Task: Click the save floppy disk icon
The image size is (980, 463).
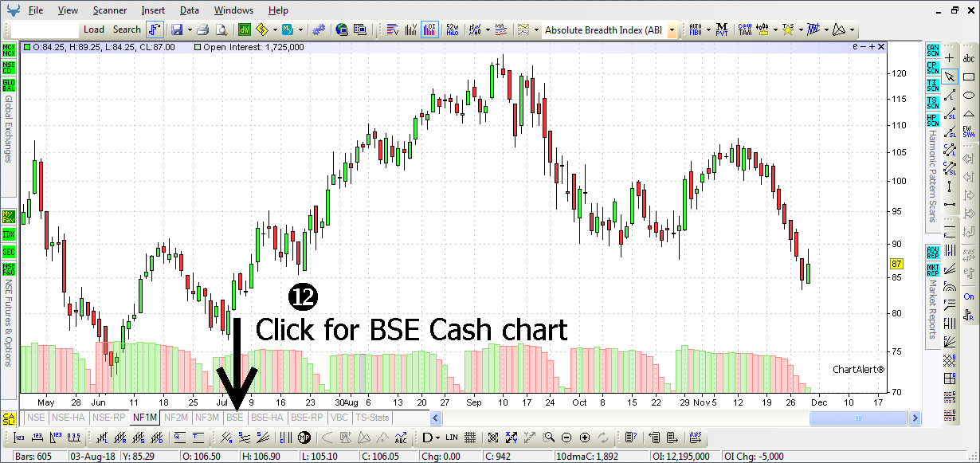Action: (177, 29)
